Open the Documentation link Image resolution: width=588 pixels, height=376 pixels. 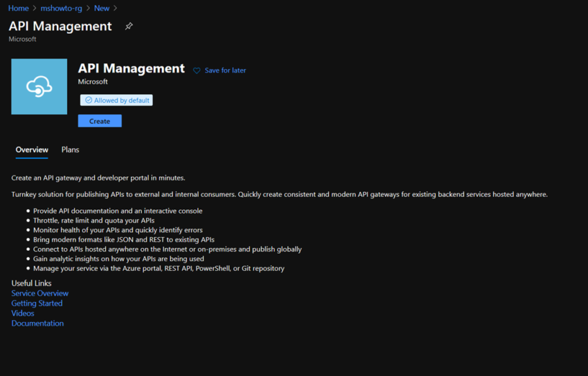coord(37,323)
